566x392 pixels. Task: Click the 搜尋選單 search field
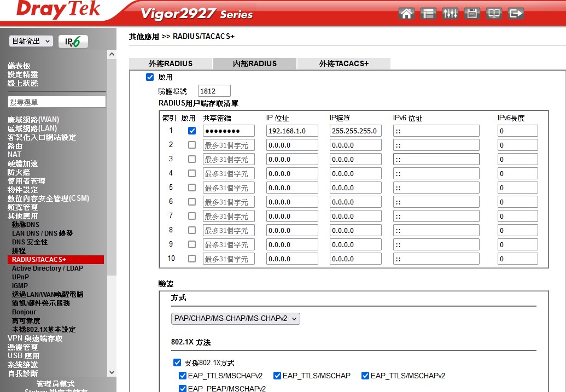click(56, 102)
